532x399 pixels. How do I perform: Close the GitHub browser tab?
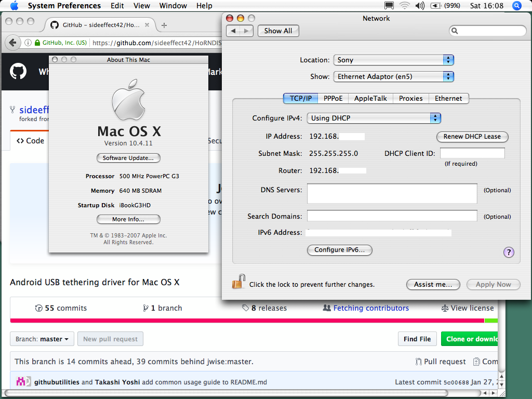[147, 25]
